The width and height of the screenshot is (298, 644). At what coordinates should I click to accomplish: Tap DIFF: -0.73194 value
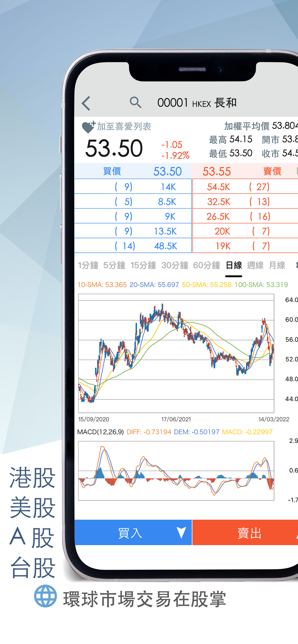pos(149,432)
